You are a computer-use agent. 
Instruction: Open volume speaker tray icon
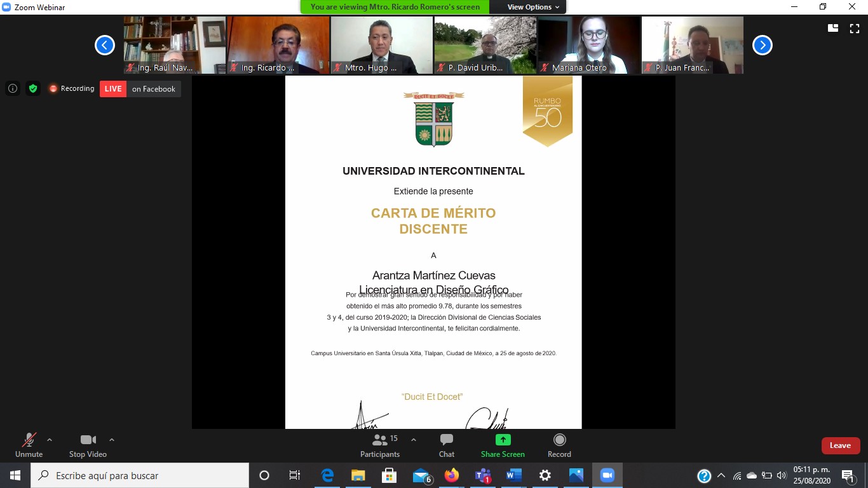click(x=782, y=475)
